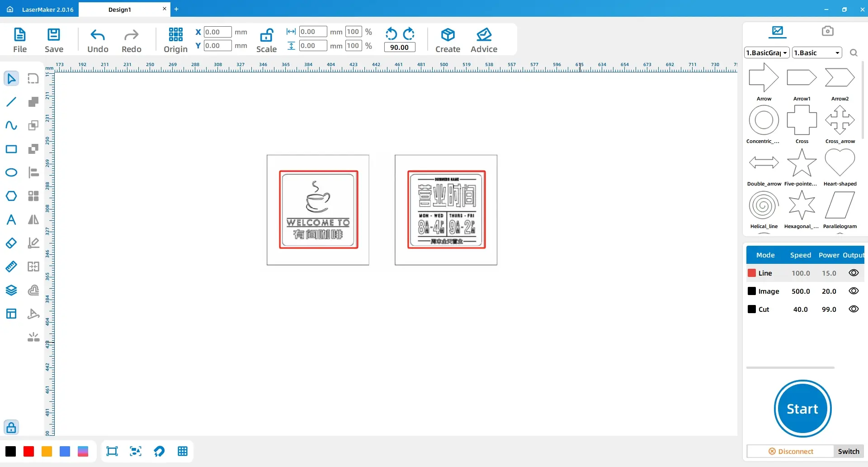Choose the straight line drawing tool

[x=11, y=102]
